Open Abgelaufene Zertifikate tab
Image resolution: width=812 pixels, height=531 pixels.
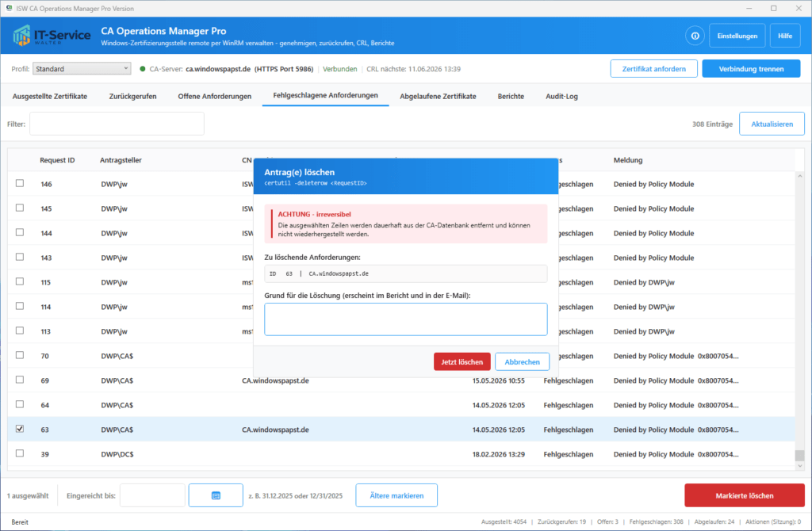[438, 96]
